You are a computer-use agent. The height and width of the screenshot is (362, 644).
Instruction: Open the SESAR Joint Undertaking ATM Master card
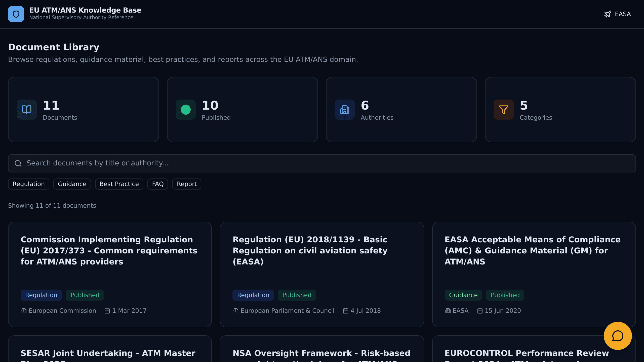110,349
